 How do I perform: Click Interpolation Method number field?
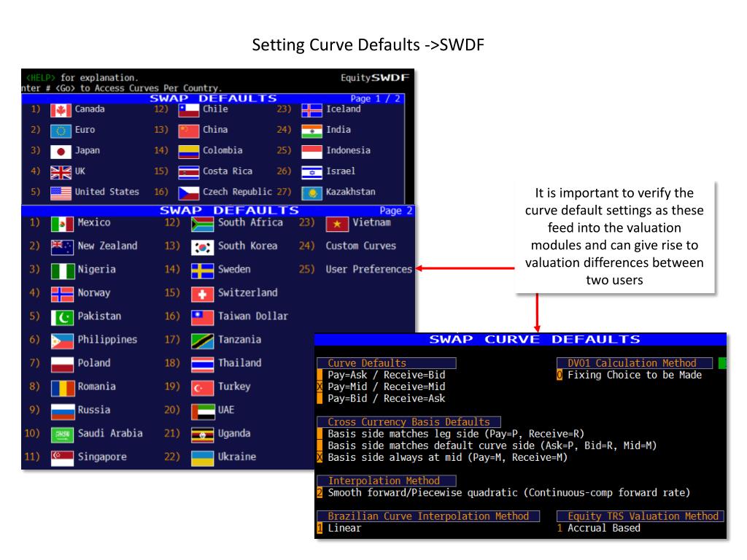coord(320,493)
